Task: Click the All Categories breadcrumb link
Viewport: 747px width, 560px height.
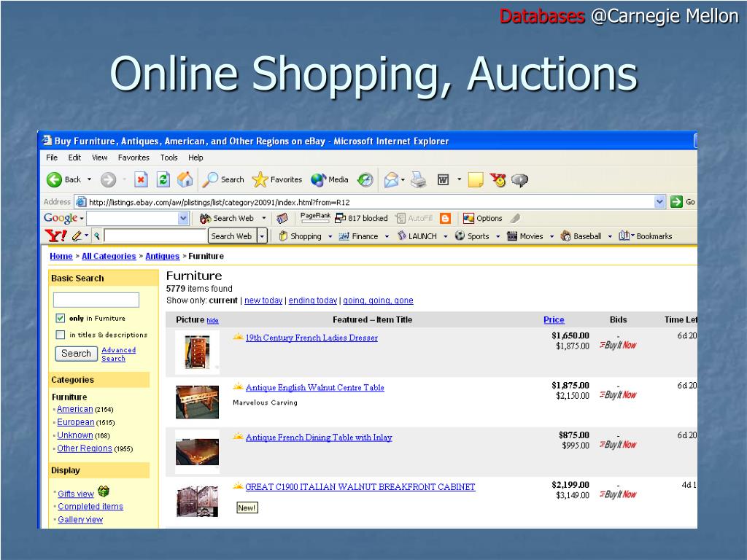Action: (x=109, y=256)
